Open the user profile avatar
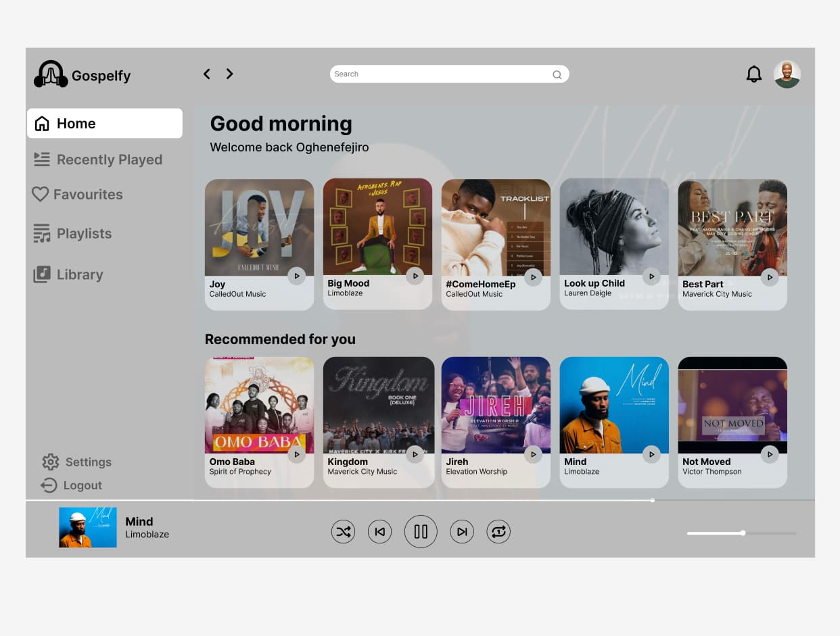Image resolution: width=840 pixels, height=636 pixels. pos(787,74)
